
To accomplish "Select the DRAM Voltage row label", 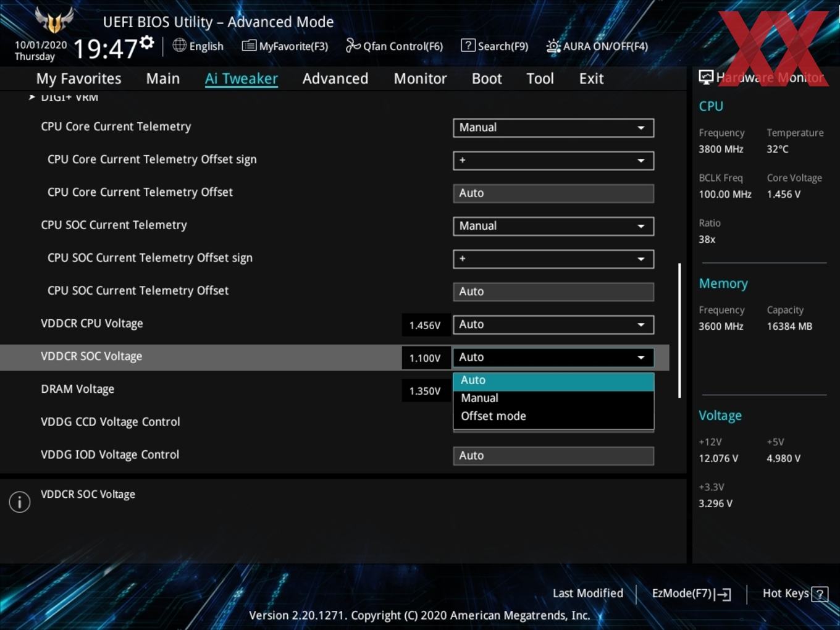I will 77,389.
